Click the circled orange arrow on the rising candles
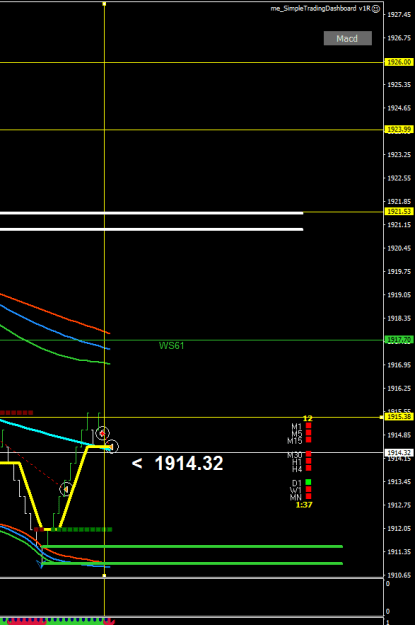Image resolution: width=415 pixels, height=625 pixels. pyautogui.click(x=66, y=489)
